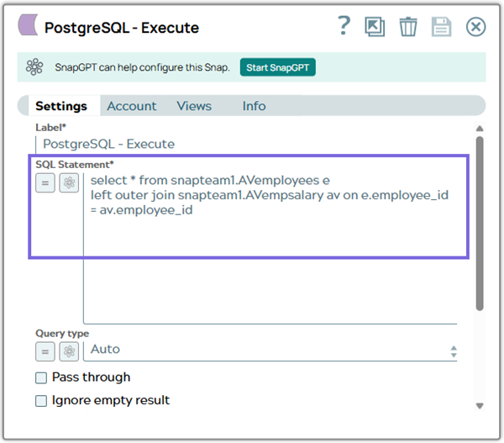Click the scrollbar up arrow
The height and width of the screenshot is (443, 504).
[480, 129]
